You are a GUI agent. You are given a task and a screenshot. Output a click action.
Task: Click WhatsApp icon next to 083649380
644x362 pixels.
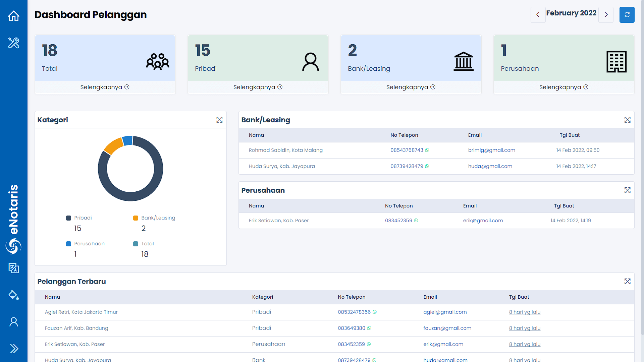click(x=369, y=328)
